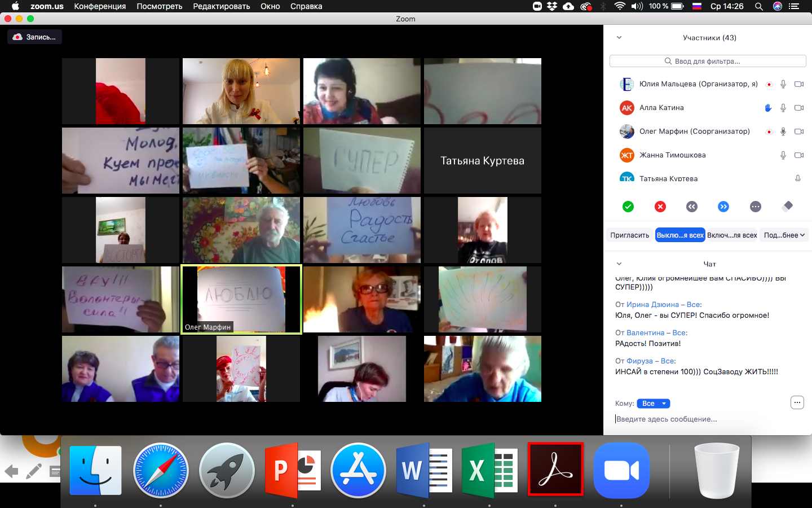Click the Ирина Дзюина sender name in chat

click(652, 304)
